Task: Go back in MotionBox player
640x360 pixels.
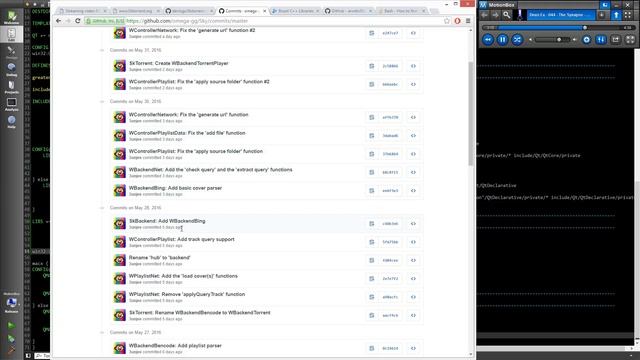Action: [484, 15]
